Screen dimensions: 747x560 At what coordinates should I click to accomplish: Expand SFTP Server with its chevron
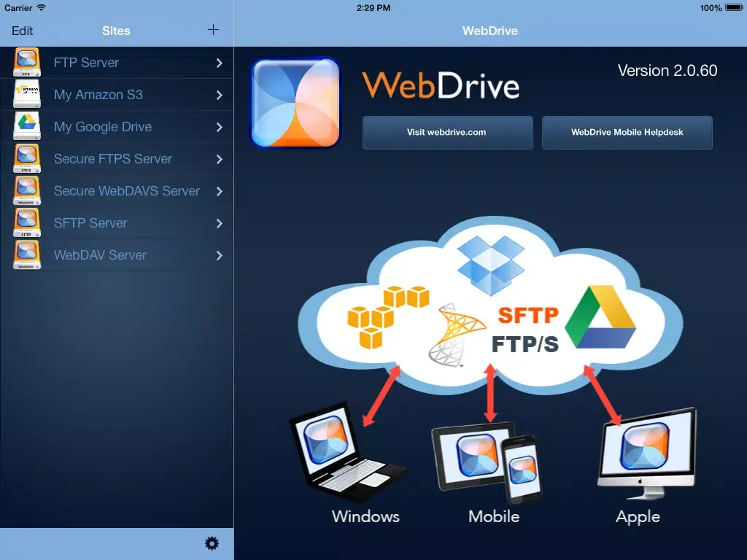pos(219,223)
